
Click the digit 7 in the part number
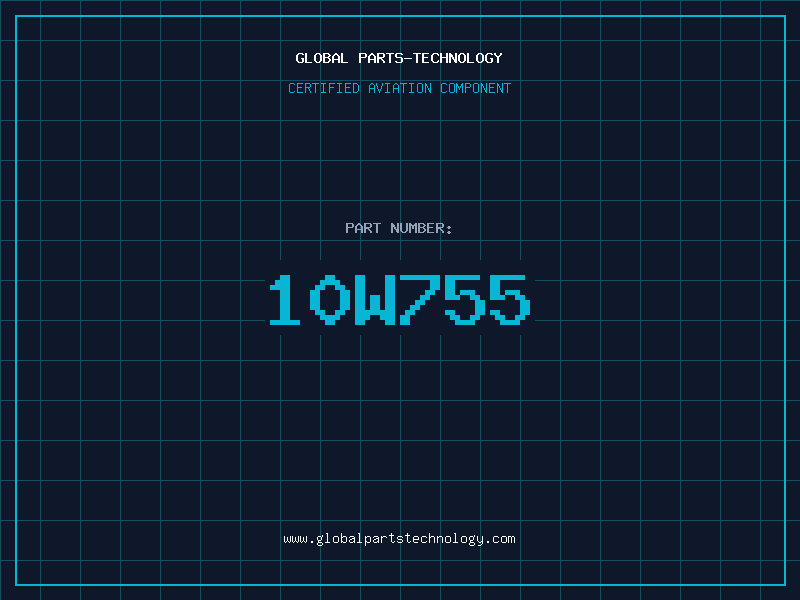420,300
